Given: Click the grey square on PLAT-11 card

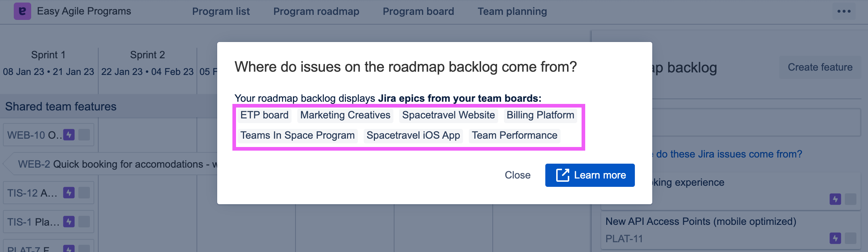Looking at the screenshot, I should 850,238.
